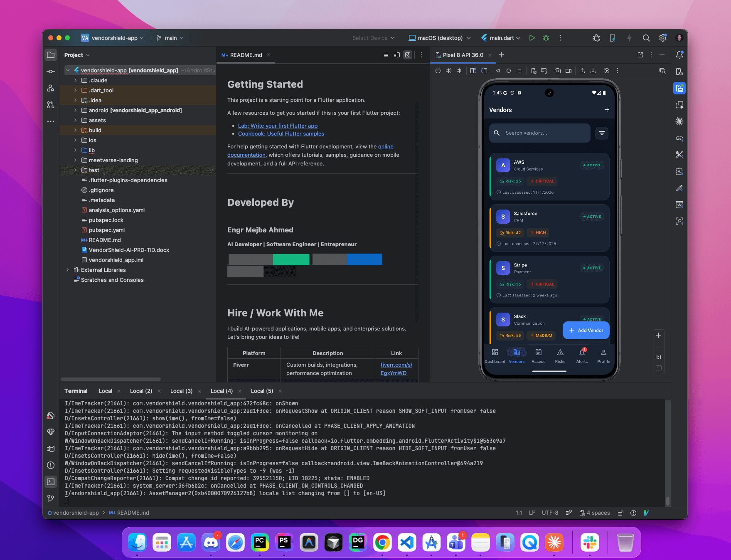Expand the android folder in Project tree
731x560 pixels.
coord(76,110)
